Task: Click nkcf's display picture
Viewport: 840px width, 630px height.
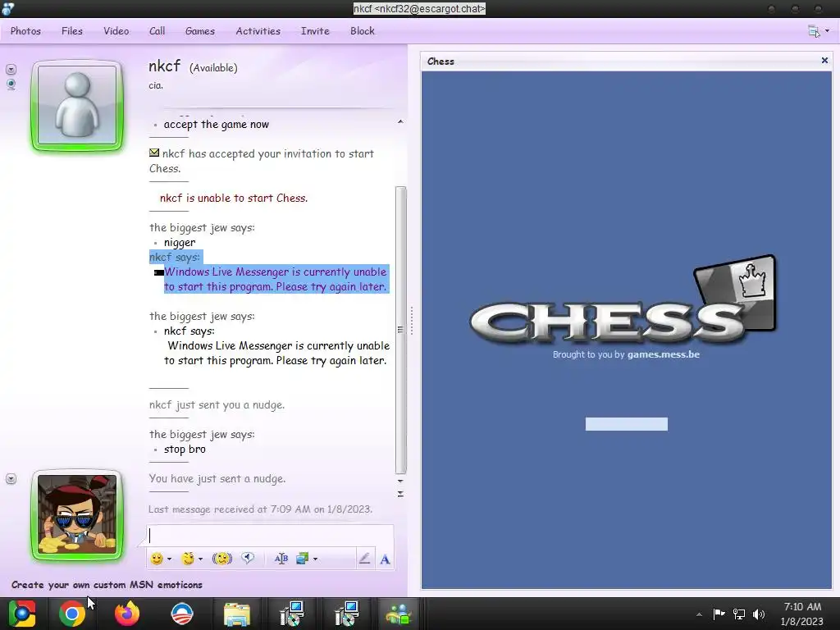Action: click(77, 106)
